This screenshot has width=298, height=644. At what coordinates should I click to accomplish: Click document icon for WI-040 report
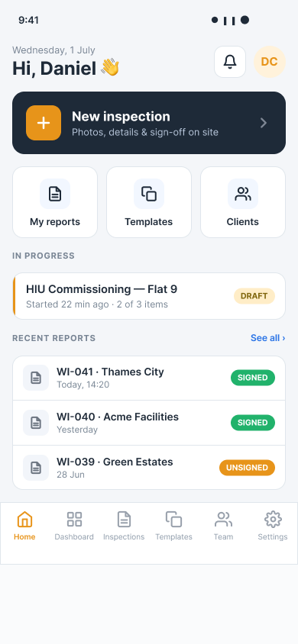tap(36, 423)
